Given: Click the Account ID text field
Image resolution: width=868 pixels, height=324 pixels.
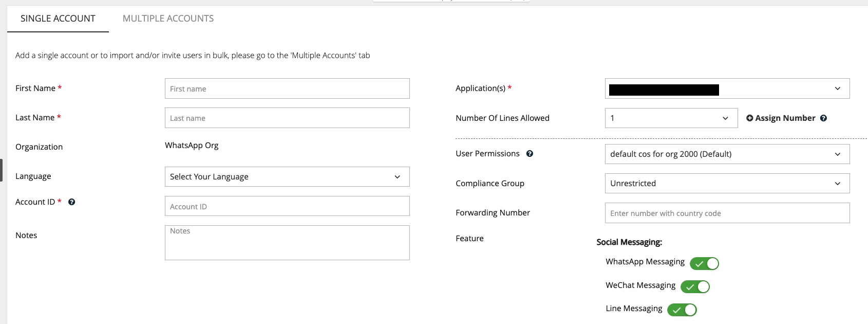Looking at the screenshot, I should click(287, 206).
